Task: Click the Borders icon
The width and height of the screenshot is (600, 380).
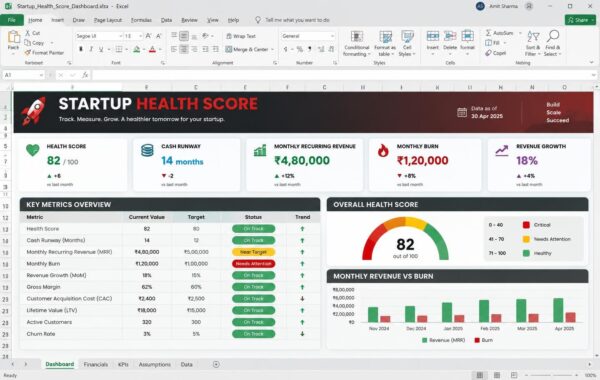Action: (119, 49)
